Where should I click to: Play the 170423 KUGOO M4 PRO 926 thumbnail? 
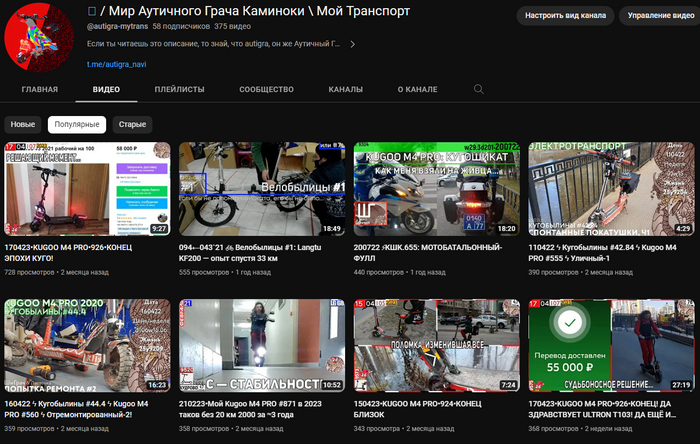pos(87,188)
